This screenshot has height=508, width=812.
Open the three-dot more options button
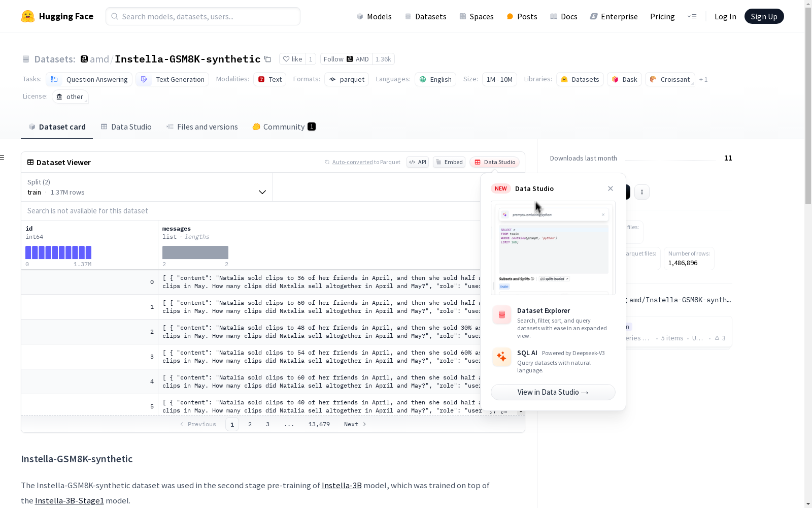point(642,192)
